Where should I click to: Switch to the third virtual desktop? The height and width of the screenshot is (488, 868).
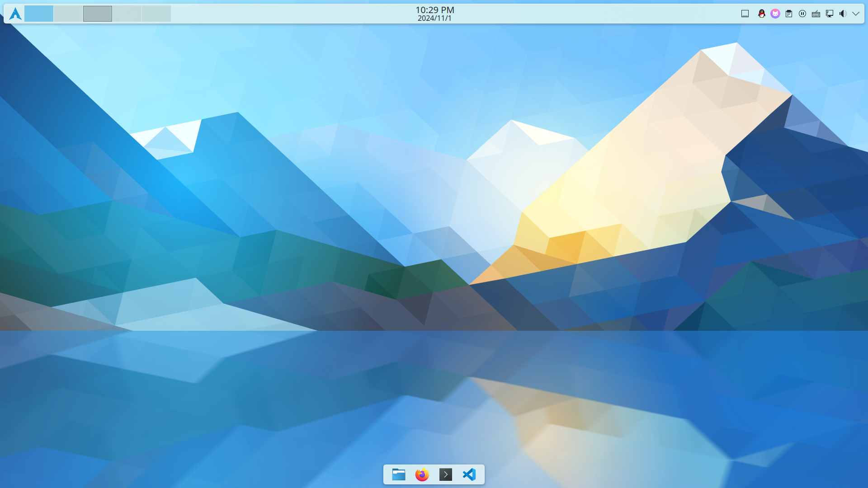pos(98,14)
